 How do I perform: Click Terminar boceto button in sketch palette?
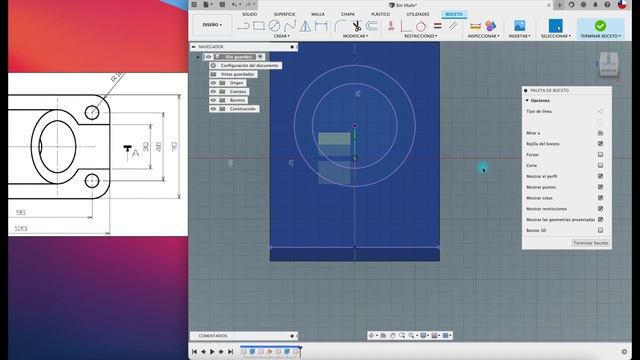click(590, 243)
